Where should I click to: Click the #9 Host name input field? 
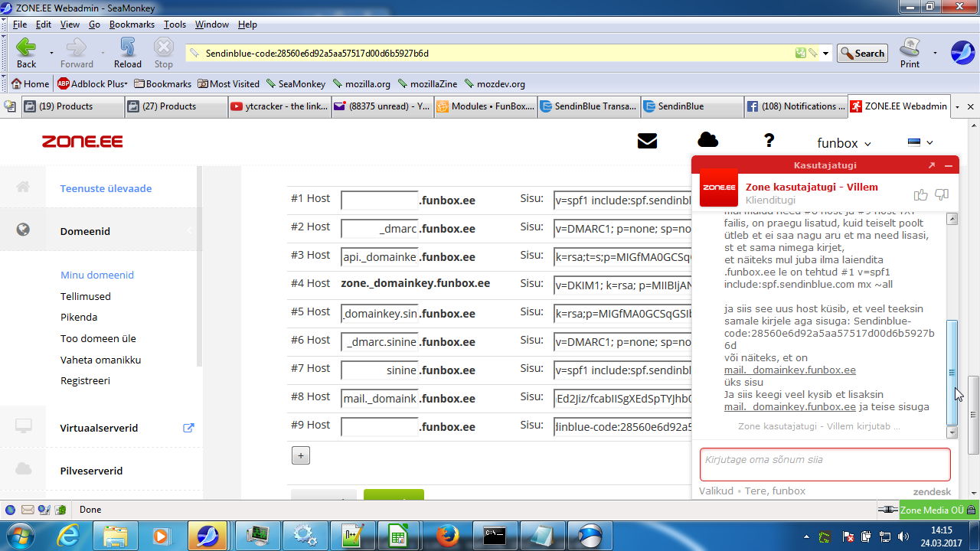(380, 427)
